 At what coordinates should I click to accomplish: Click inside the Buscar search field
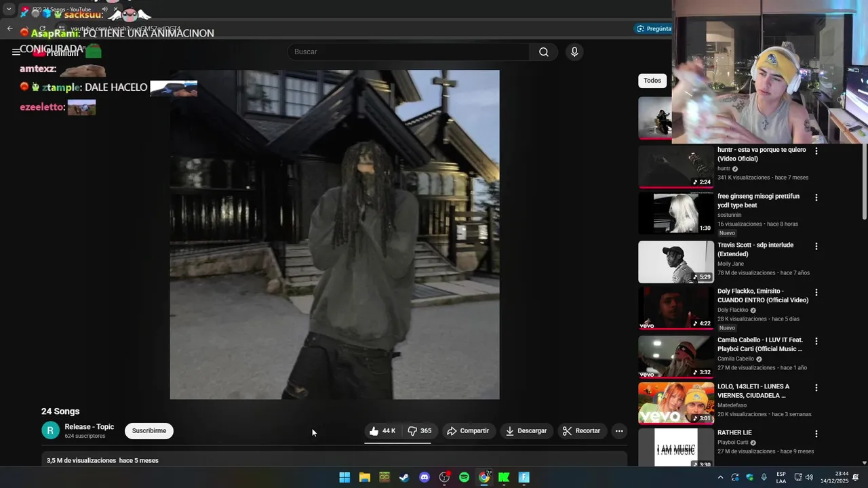409,52
